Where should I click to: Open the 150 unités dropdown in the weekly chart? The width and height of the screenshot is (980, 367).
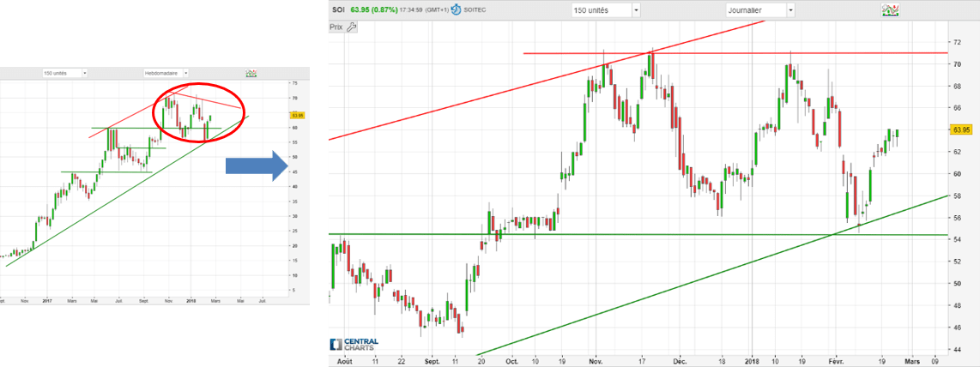pos(64,73)
